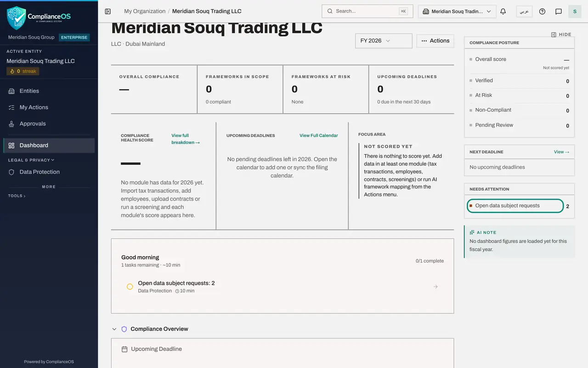Open the View full breakdown link
This screenshot has width=588, height=368.
[186, 139]
